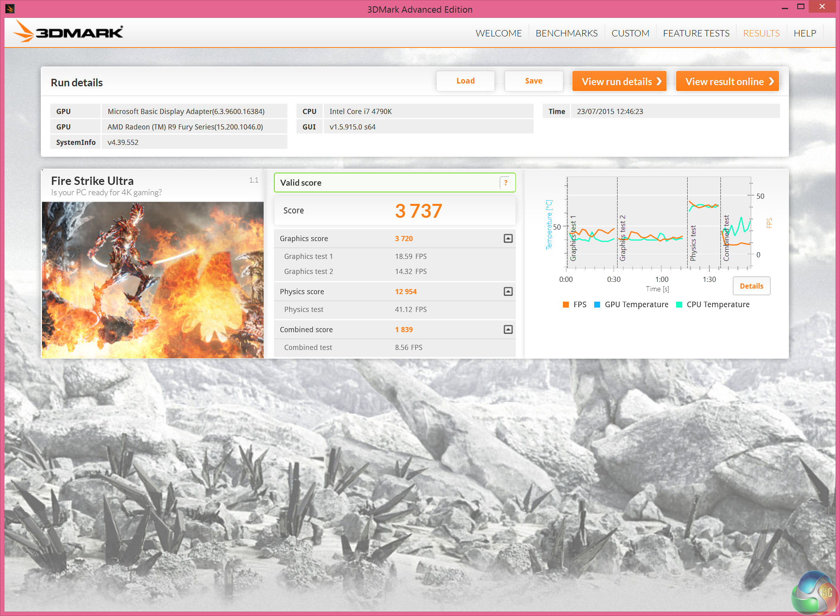Collapse the Physics score section
The height and width of the screenshot is (616, 840).
coord(508,291)
